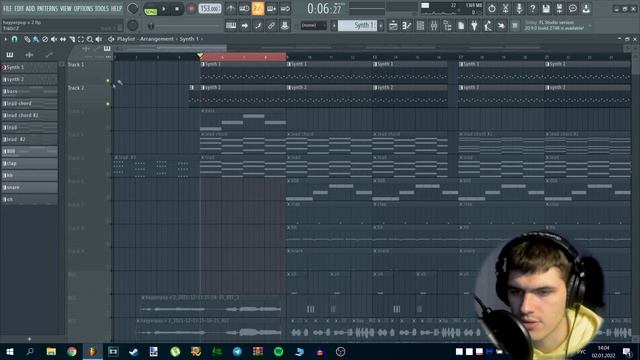The height and width of the screenshot is (360, 640).
Task: Open the Mixer icon
Action: [433, 26]
